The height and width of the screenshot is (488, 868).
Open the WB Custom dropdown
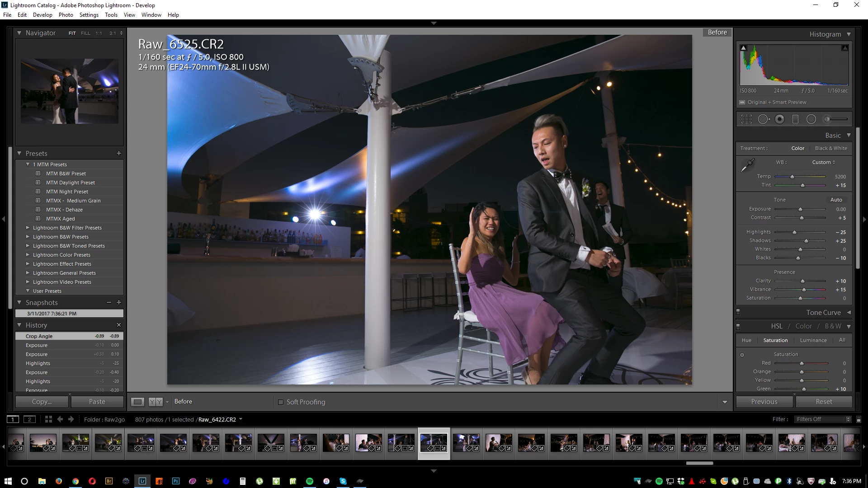[x=823, y=162]
